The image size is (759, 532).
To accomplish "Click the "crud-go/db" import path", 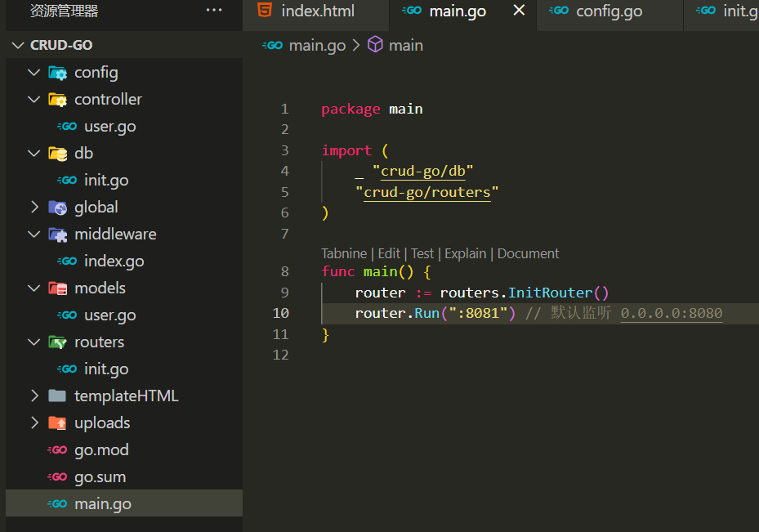I will coord(422,172).
